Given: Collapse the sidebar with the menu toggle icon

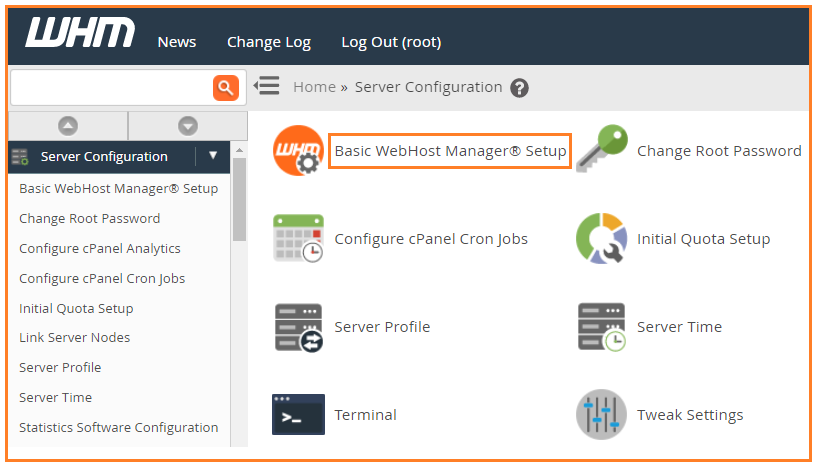Looking at the screenshot, I should pyautogui.click(x=267, y=86).
